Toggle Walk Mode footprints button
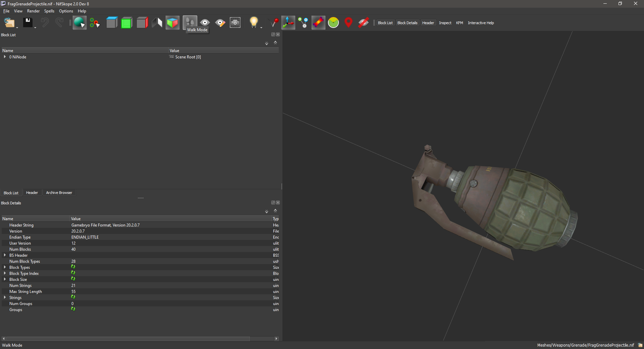This screenshot has width=644, height=349. (190, 22)
